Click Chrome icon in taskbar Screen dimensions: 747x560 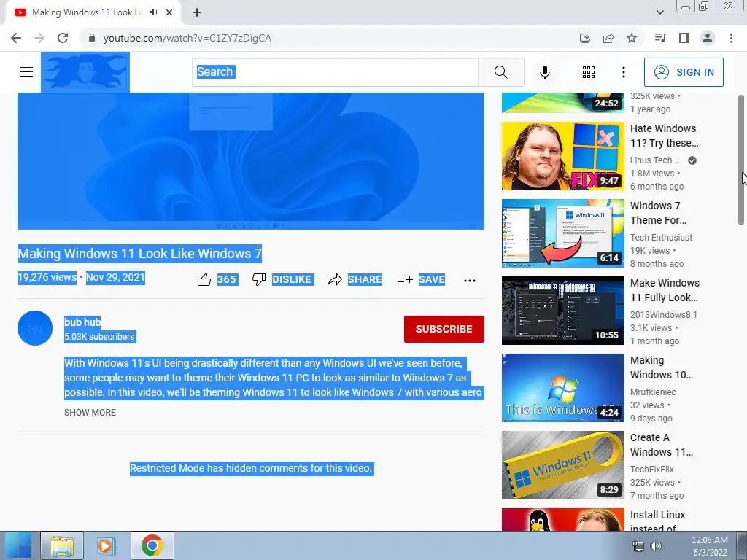(152, 545)
